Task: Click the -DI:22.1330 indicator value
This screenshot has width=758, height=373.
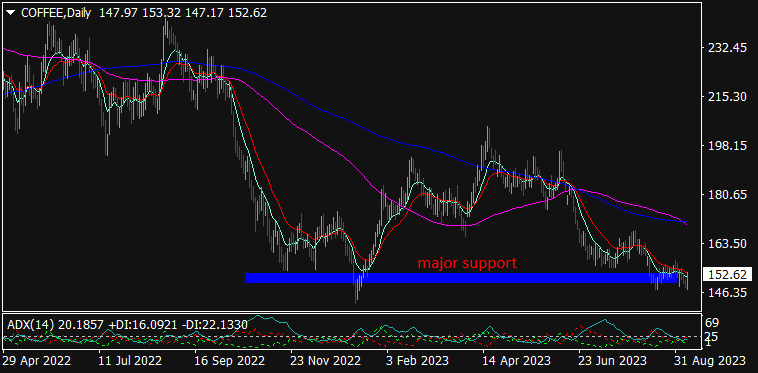Action: (215, 325)
